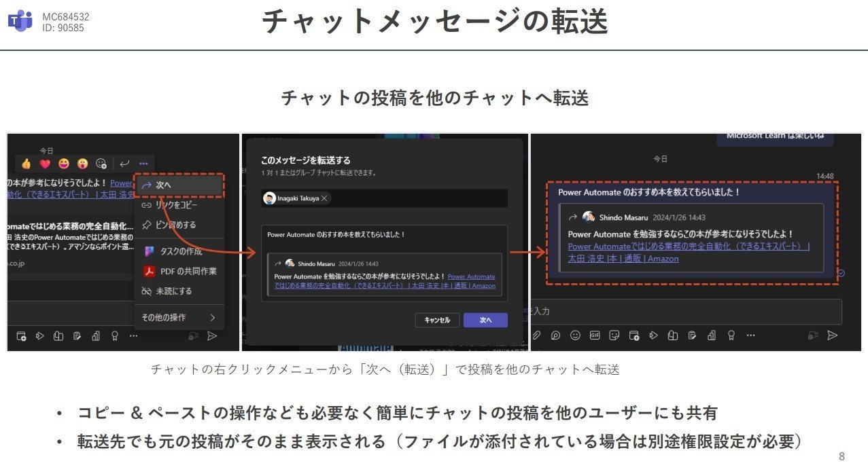Image resolution: width=868 pixels, height=476 pixels.
Task: Click 未読にする in the context menu
Action: [x=179, y=291]
